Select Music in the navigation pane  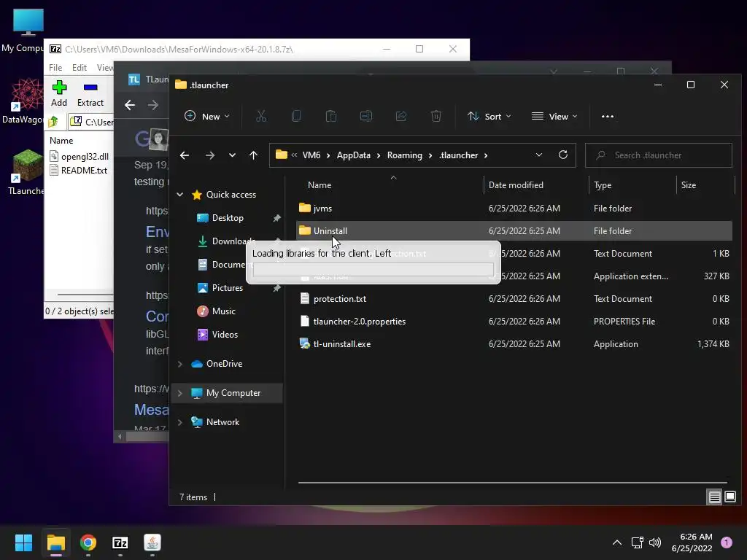click(x=223, y=311)
